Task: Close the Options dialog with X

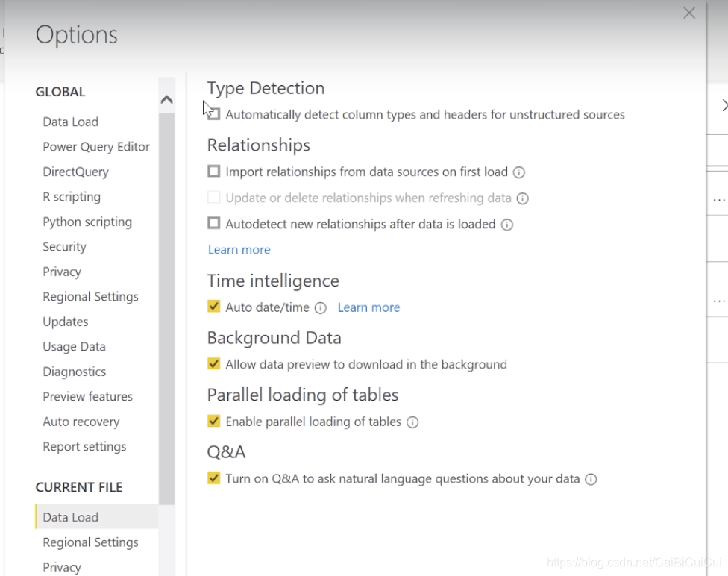Action: [x=689, y=13]
